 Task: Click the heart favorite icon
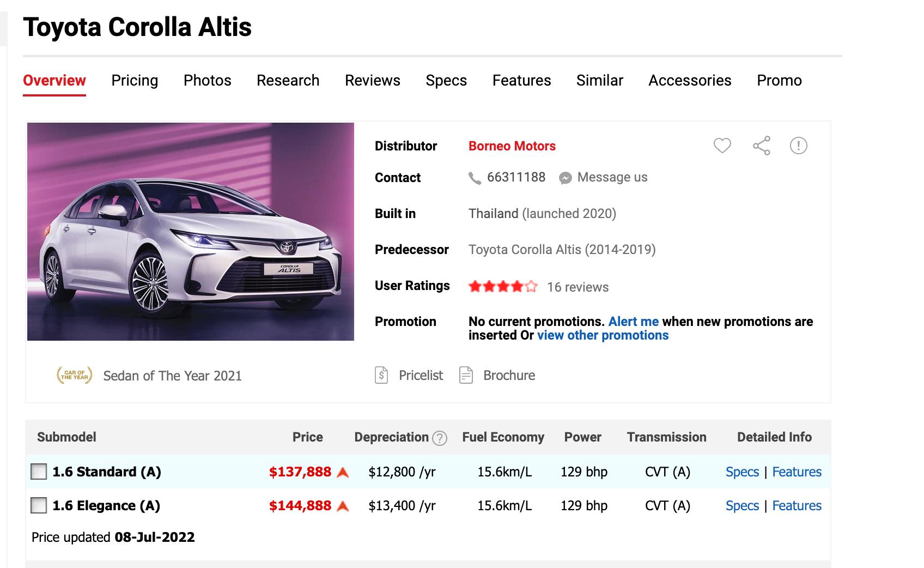(x=722, y=146)
